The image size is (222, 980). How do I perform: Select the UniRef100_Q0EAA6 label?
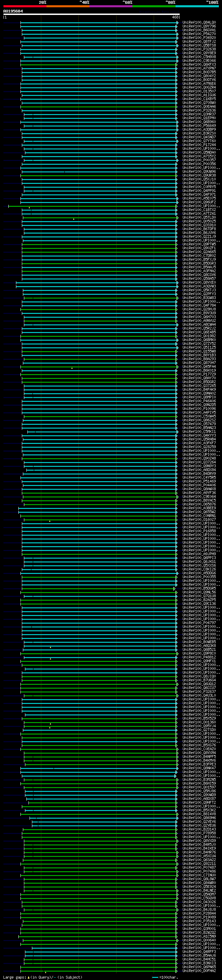(x=199, y=106)
